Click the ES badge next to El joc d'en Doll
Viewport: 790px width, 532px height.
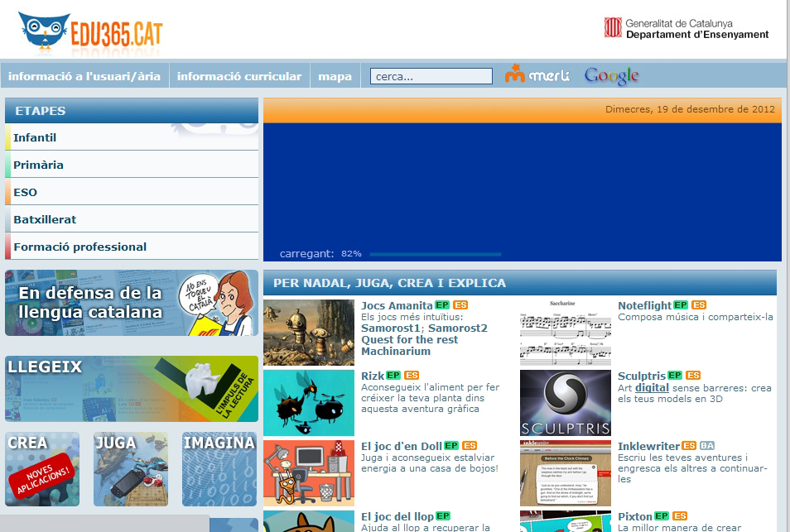coord(470,446)
